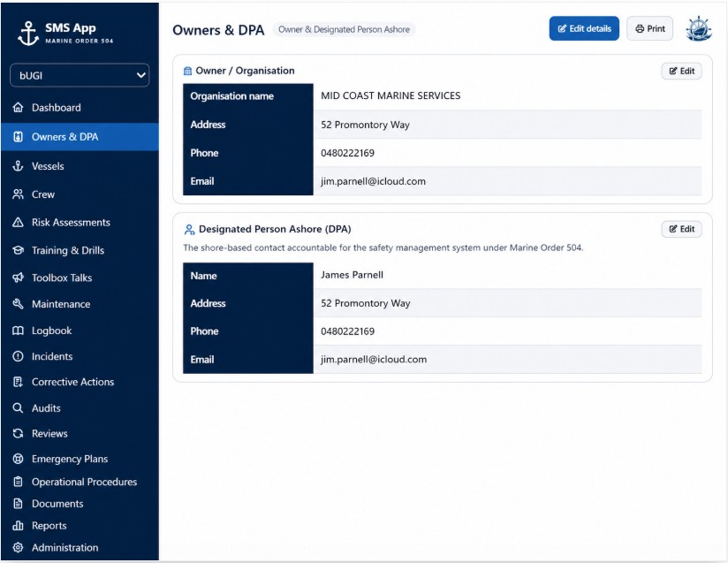The height and width of the screenshot is (563, 728).
Task: Click the Owners & DPA sidebar icon
Action: point(18,137)
